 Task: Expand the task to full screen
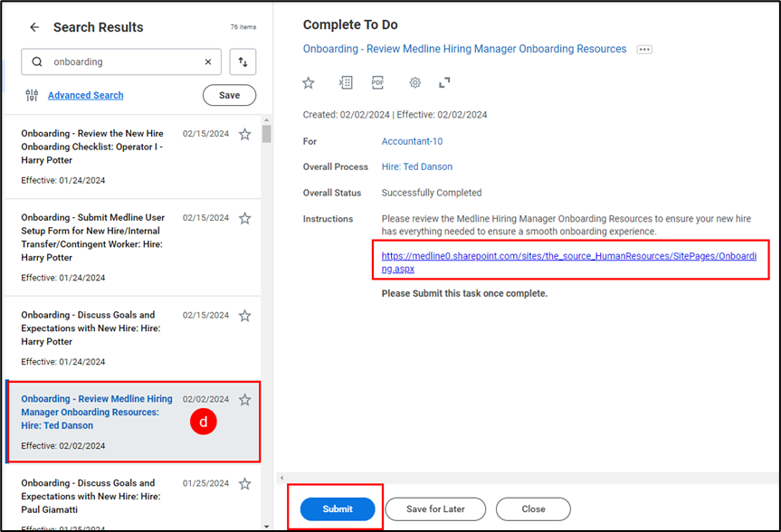(x=443, y=82)
